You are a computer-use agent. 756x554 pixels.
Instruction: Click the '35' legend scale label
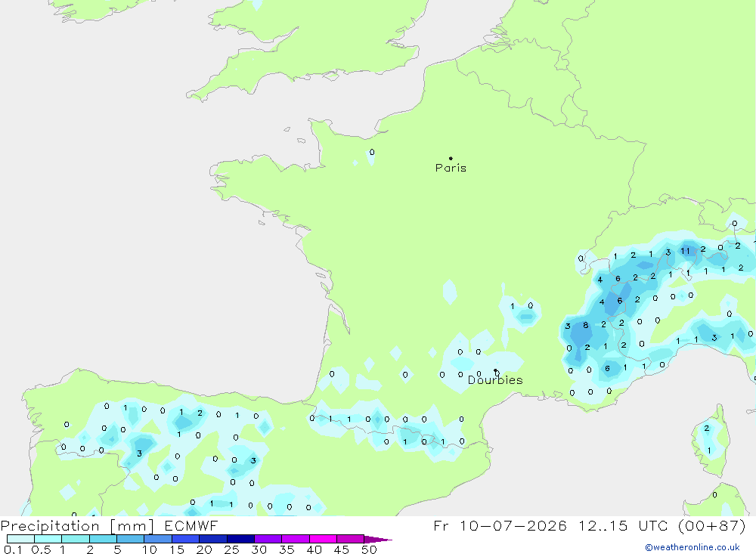(x=287, y=549)
